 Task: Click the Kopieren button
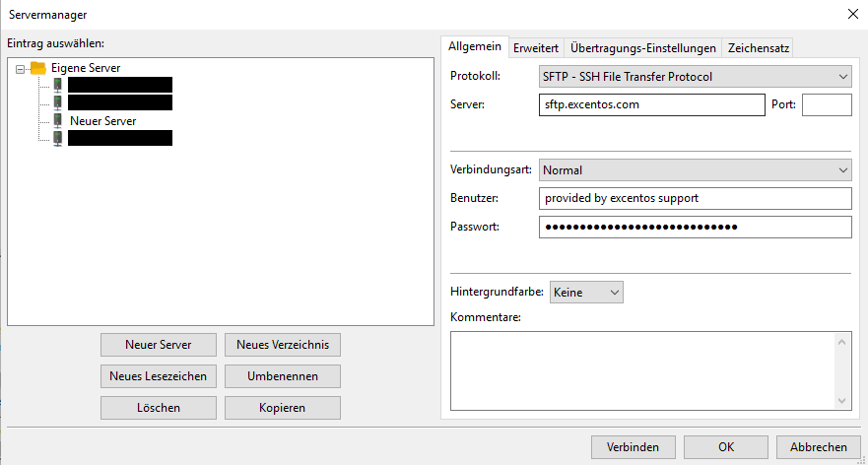point(283,408)
